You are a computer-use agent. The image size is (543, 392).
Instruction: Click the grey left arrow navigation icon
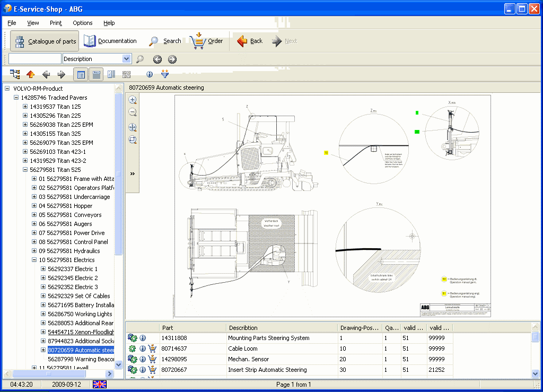coord(46,74)
